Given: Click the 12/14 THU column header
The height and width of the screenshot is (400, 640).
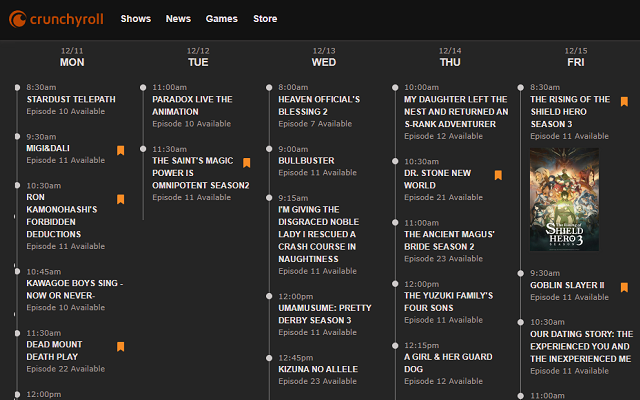Looking at the screenshot, I should point(450,57).
